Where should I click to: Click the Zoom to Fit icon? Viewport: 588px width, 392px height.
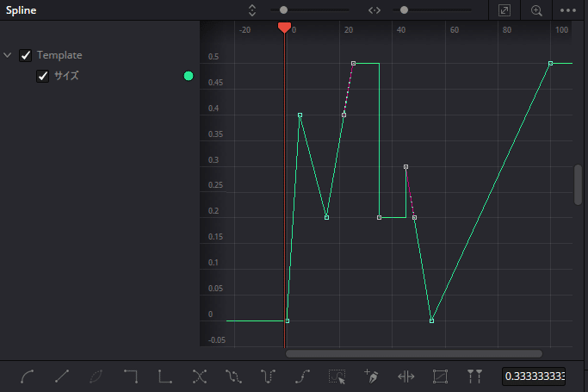pos(504,10)
